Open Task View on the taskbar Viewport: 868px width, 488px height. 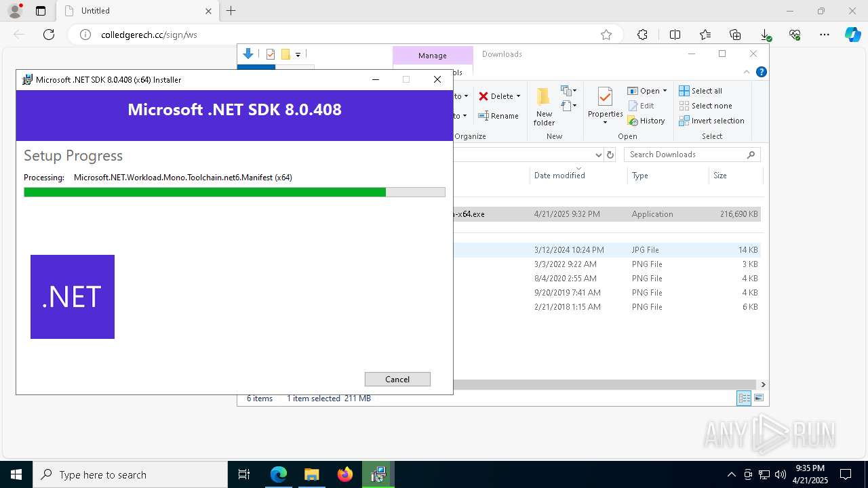tap(245, 474)
